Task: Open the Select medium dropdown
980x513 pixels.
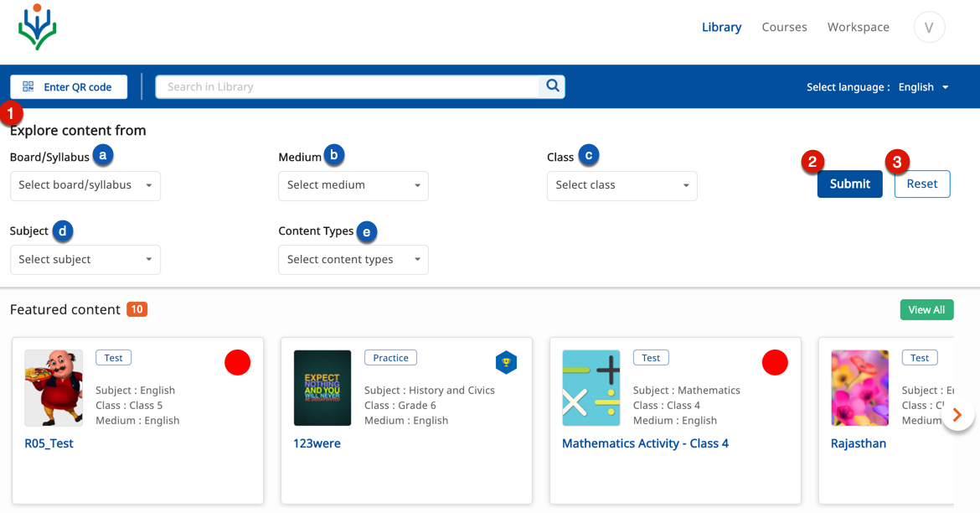Action: [x=353, y=185]
